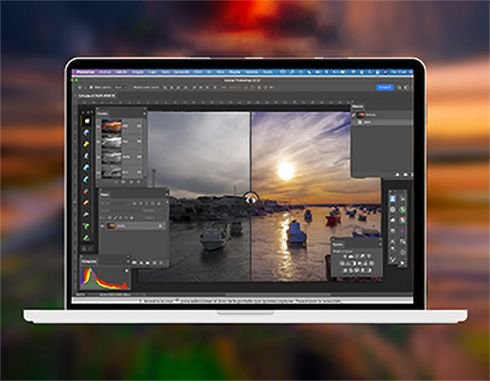Click the green circular icon in right tool grid
Screen dimensions: 490x381
tap(403, 210)
